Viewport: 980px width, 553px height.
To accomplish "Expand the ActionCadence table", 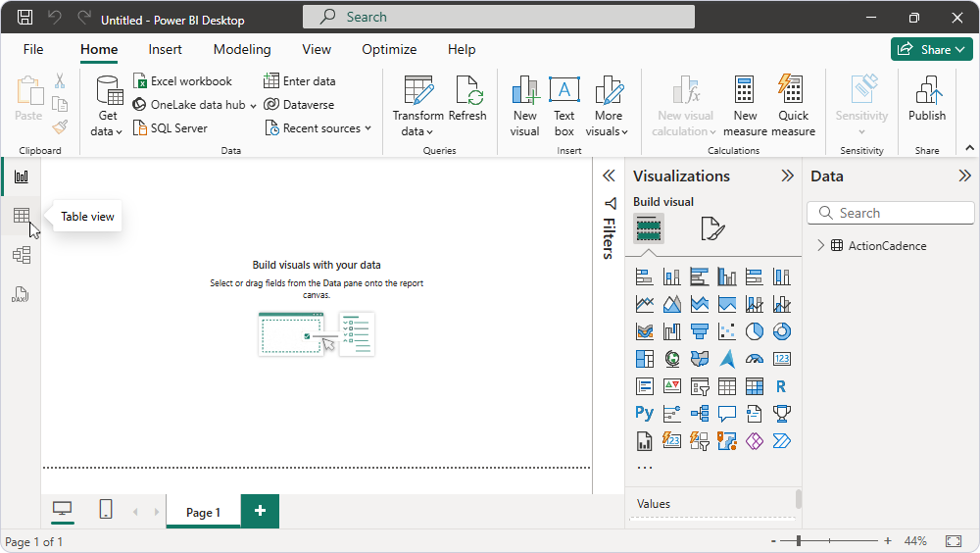I will (820, 246).
